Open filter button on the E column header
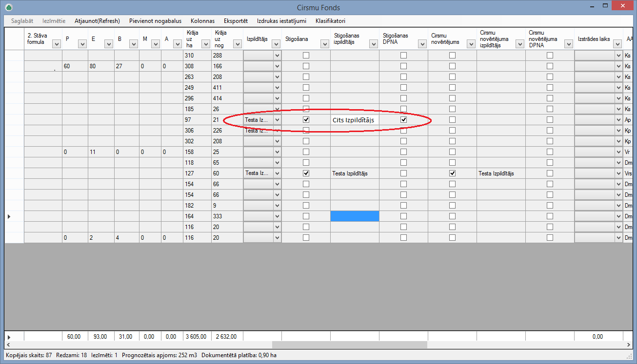637x364 pixels. coord(108,44)
